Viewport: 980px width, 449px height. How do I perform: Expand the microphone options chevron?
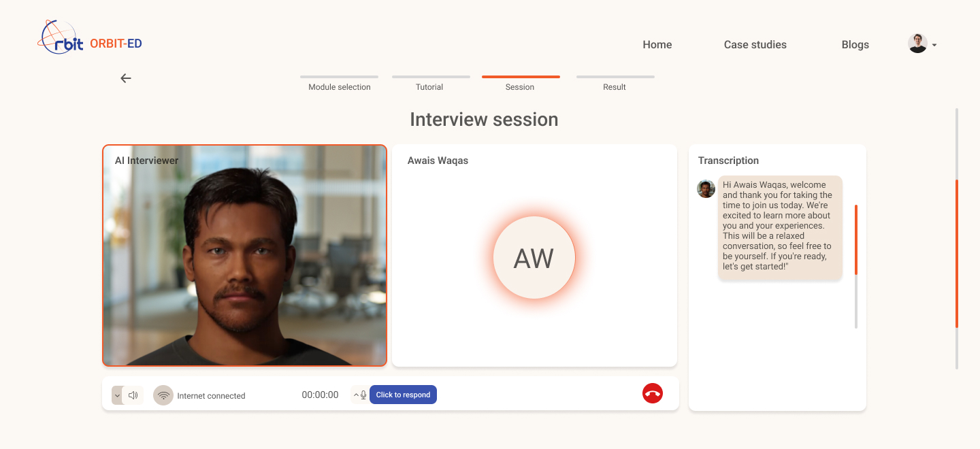355,394
